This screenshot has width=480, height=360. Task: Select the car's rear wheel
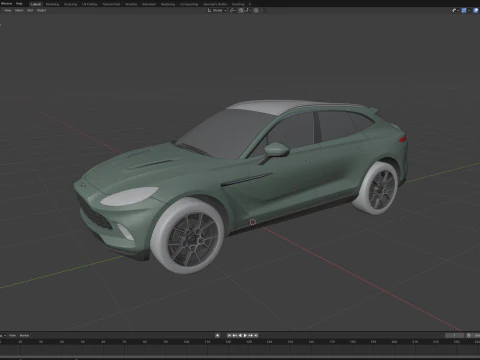[x=377, y=188]
